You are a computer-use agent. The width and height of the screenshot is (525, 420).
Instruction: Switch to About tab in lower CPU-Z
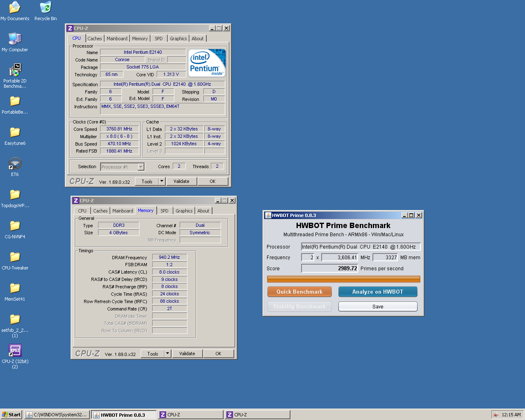[x=203, y=211]
